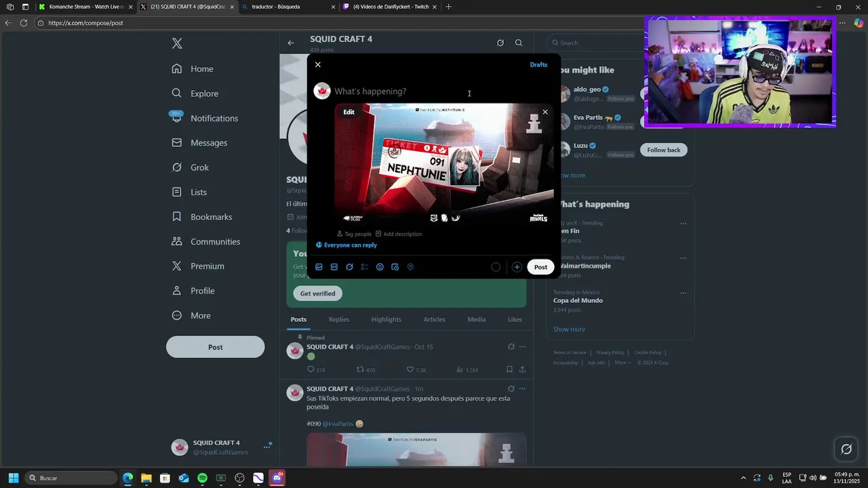Switch to the Highlights tab
Image resolution: width=868 pixels, height=488 pixels.
coord(386,319)
